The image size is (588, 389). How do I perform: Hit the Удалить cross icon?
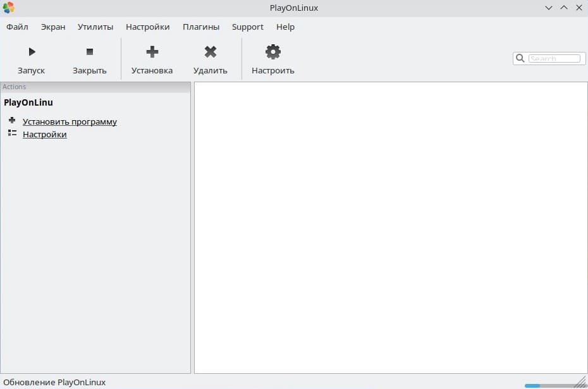pyautogui.click(x=211, y=52)
